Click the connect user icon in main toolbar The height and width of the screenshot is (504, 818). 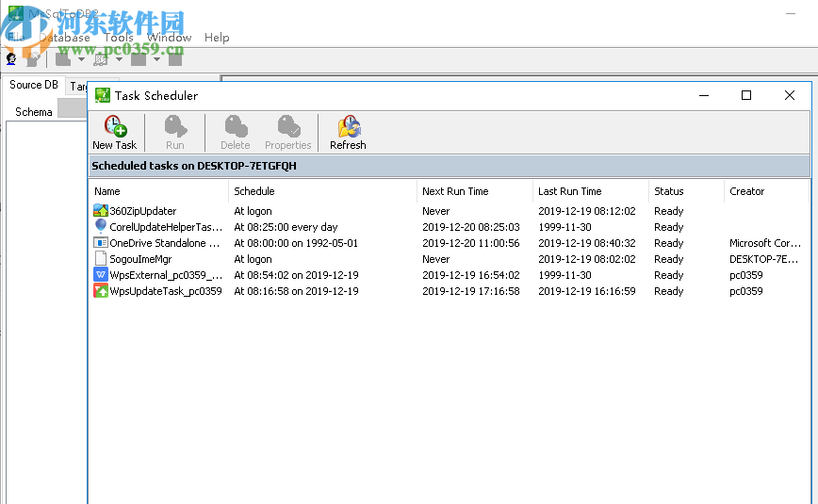point(11,59)
